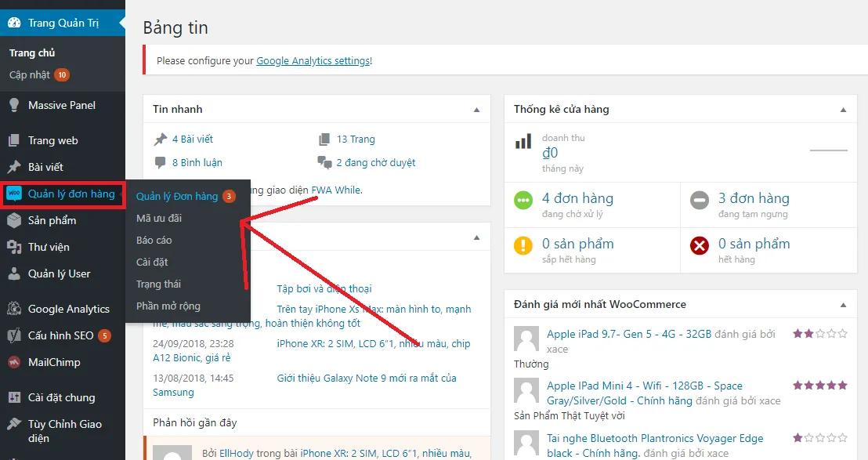The width and height of the screenshot is (868, 460).
Task: Collapse the Tin nhanh panel
Action: point(476,110)
